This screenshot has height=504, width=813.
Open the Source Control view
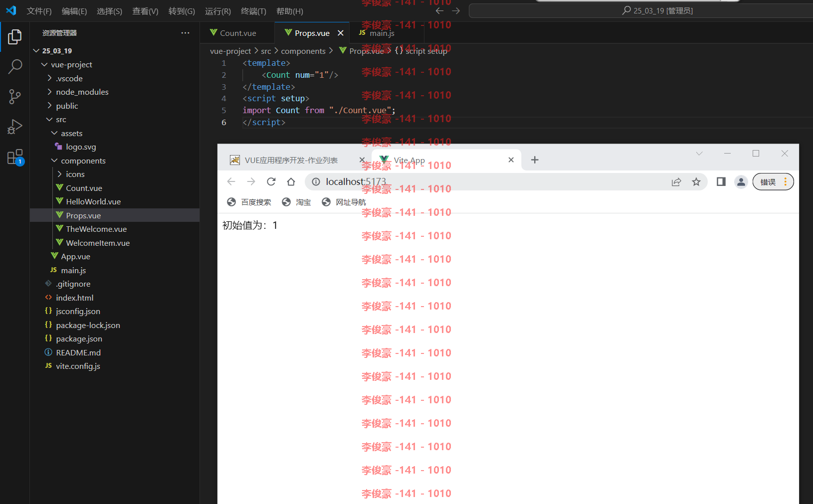pyautogui.click(x=15, y=97)
